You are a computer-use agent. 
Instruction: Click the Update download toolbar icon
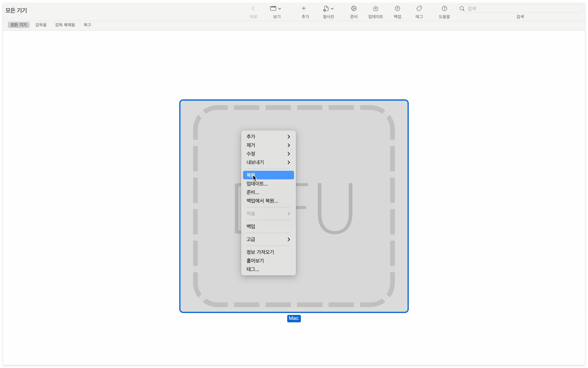(x=376, y=9)
